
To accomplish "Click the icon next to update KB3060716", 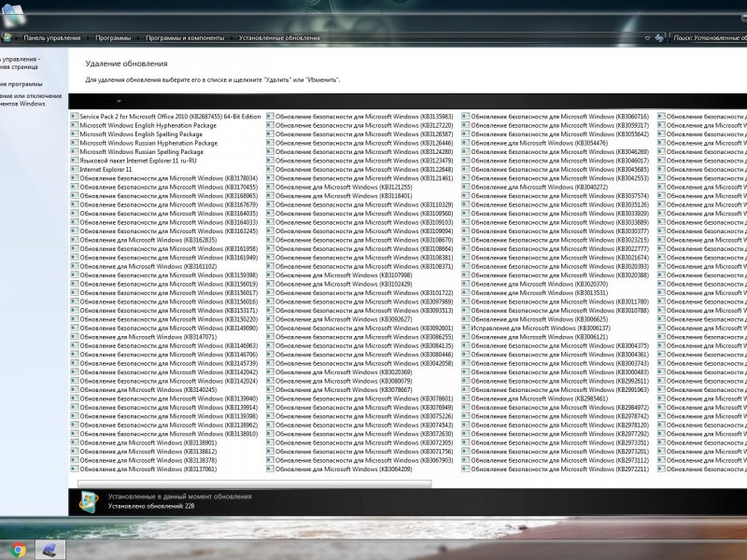I will coord(465,116).
